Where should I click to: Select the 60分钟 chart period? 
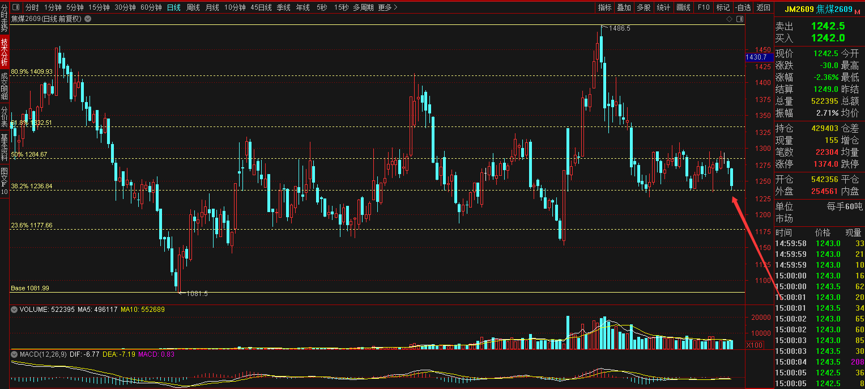point(151,7)
